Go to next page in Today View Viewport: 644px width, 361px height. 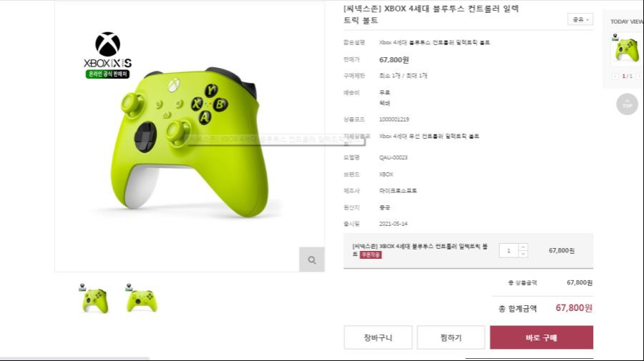639,76
